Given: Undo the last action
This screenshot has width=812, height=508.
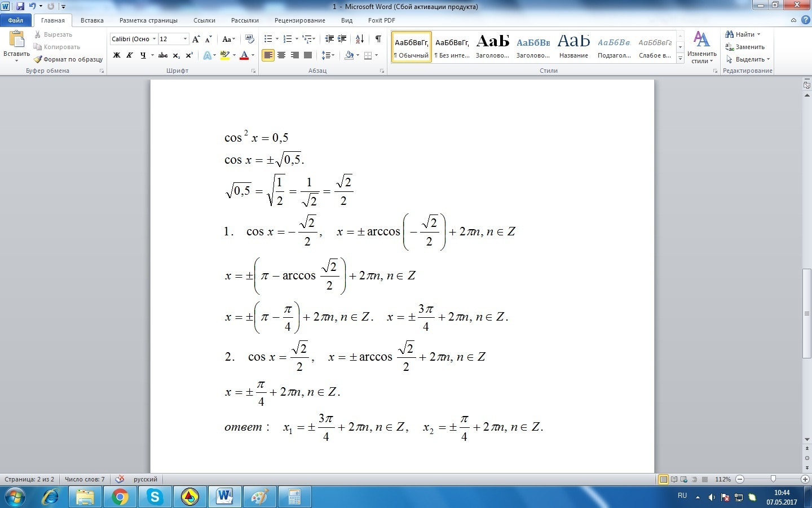Looking at the screenshot, I should pos(32,6).
